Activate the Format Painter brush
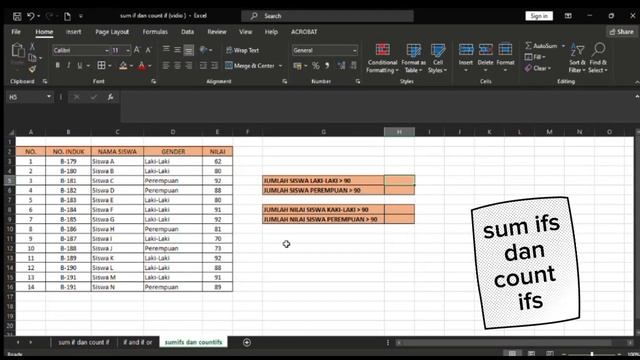Image resolution: width=640 pixels, height=360 pixels. (32, 69)
